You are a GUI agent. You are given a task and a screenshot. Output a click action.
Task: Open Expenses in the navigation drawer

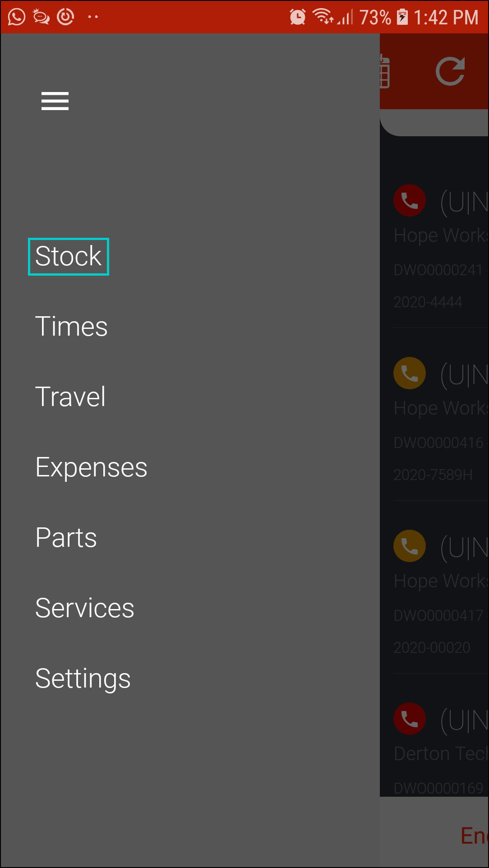[91, 467]
